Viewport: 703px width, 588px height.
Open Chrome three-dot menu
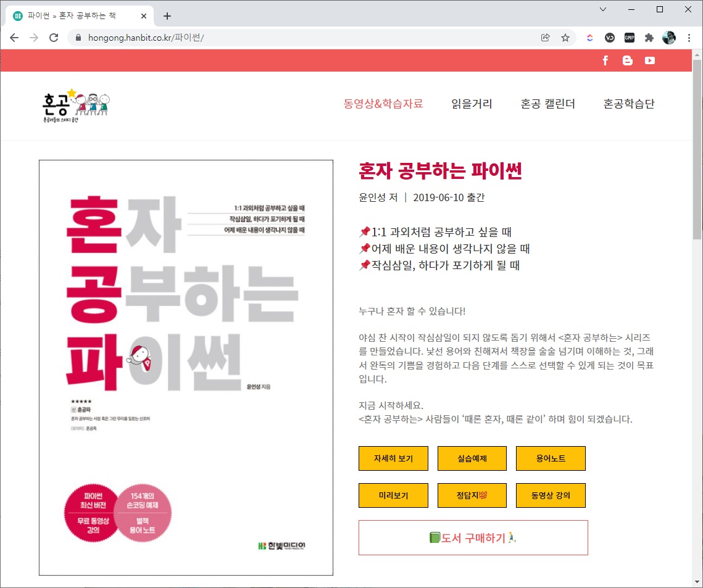689,38
